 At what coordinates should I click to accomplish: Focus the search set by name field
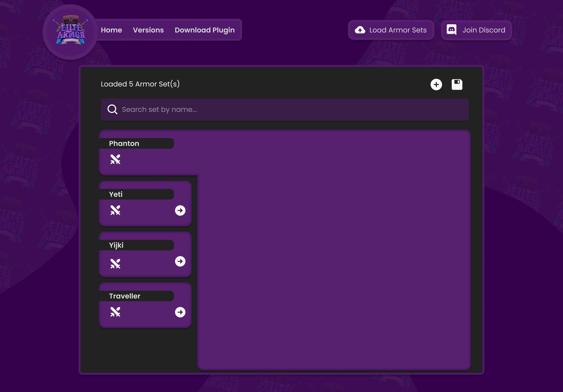pyautogui.click(x=284, y=109)
